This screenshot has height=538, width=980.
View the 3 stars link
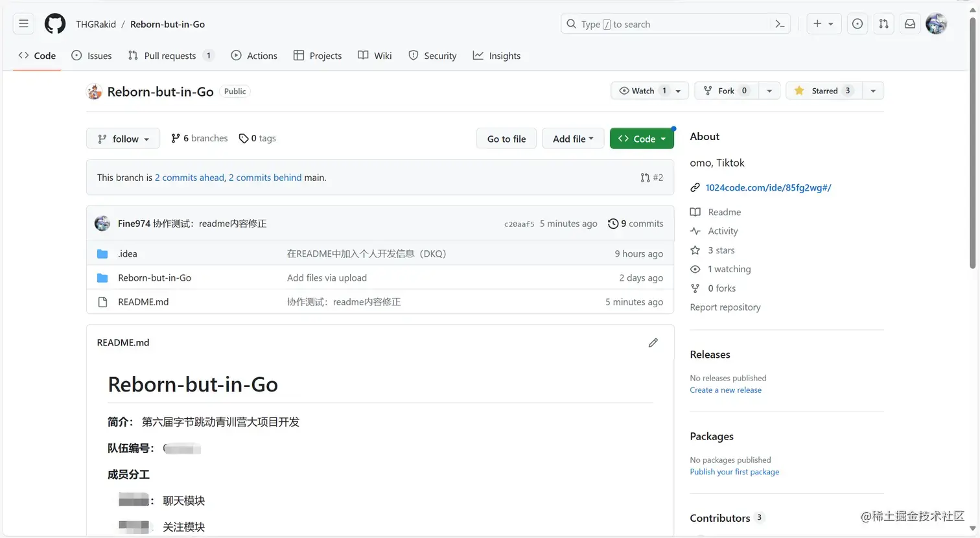tap(712, 250)
